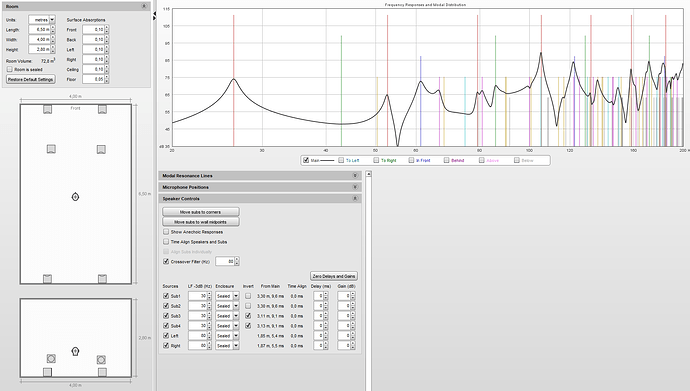Check the To Left response legend box
Viewport: 690px width, 391px height.
coord(341,160)
